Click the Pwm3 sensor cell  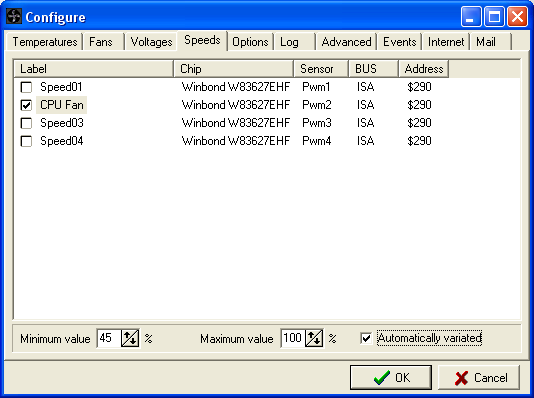(x=317, y=123)
